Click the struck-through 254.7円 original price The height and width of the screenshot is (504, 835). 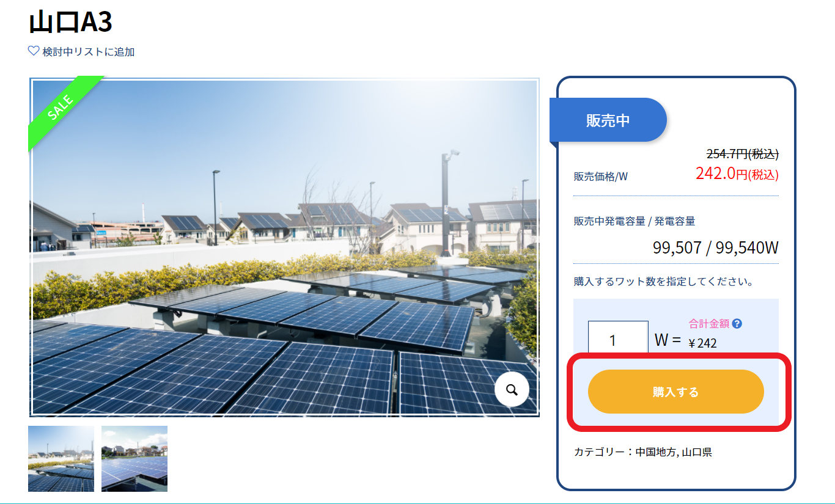point(742,154)
